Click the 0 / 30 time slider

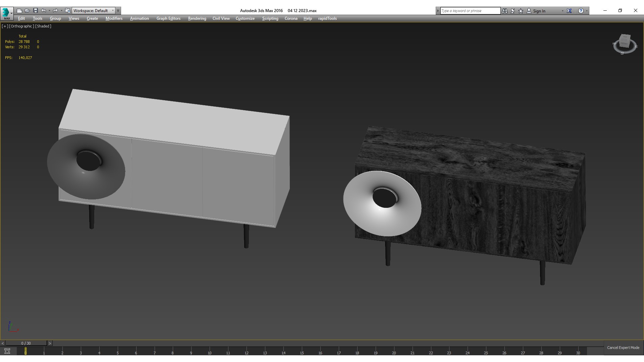click(x=26, y=343)
